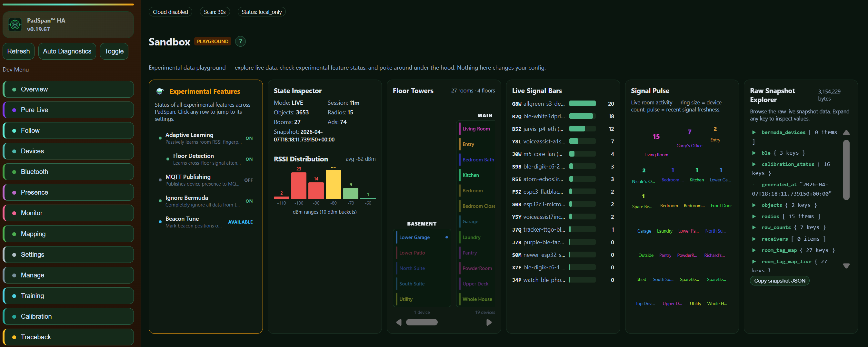Click the Floor Towers horizontal scrollbar thumb
Screen dimensions: 868x347
click(x=422, y=323)
